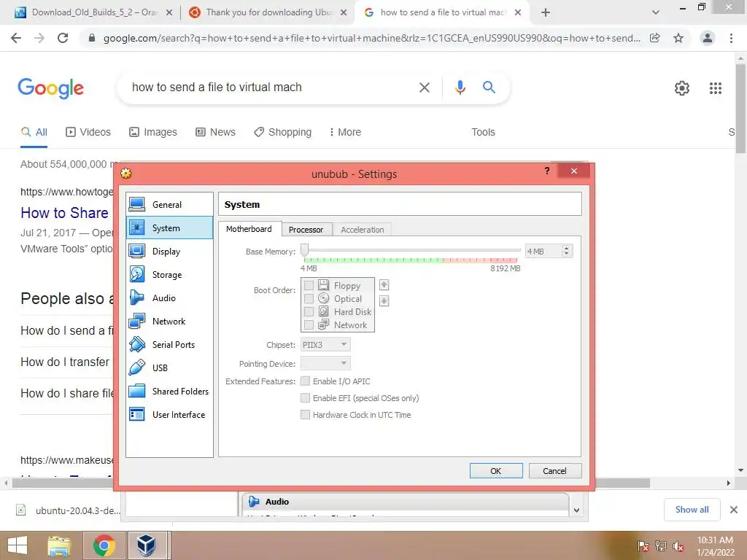Toggle Hard Disk boot checkbox
This screenshot has width=747, height=560.
[309, 311]
